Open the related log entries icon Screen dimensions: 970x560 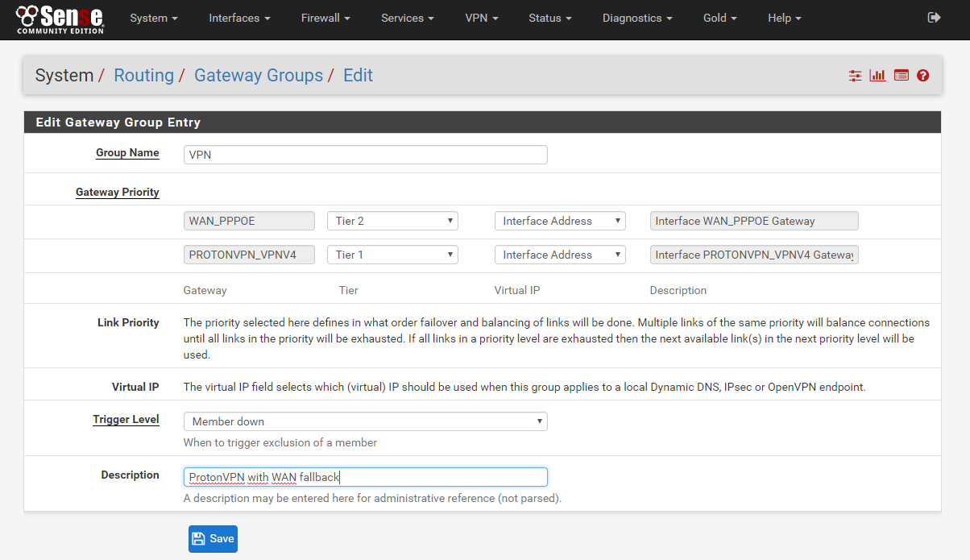click(901, 76)
